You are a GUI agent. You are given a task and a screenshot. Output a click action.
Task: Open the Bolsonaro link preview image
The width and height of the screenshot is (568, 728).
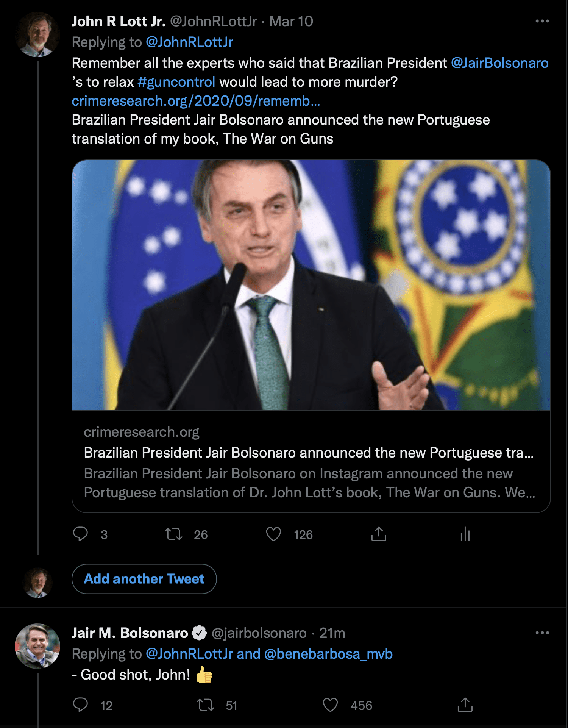[311, 285]
